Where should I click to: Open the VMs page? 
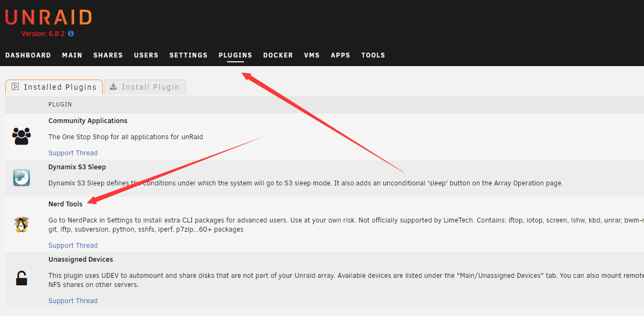312,55
